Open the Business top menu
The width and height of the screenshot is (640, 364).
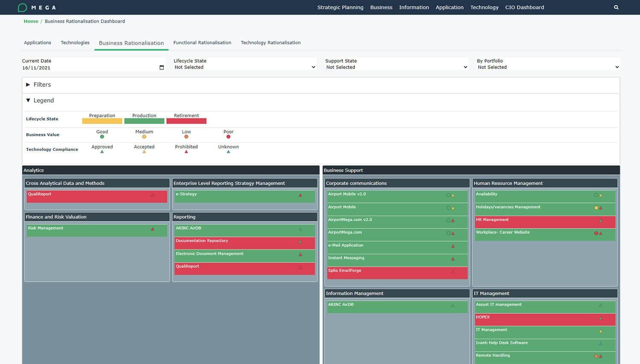pos(381,7)
